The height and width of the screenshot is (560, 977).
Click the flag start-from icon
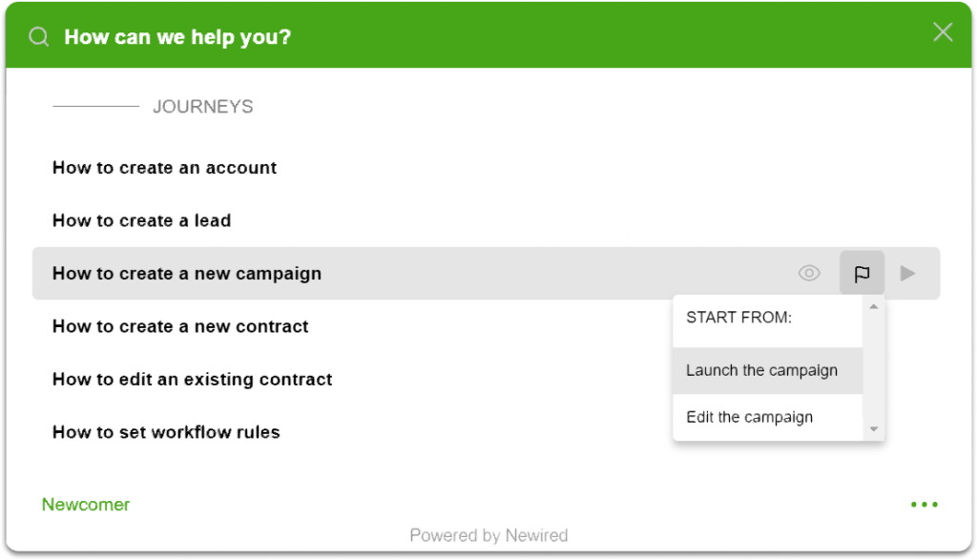coord(862,273)
